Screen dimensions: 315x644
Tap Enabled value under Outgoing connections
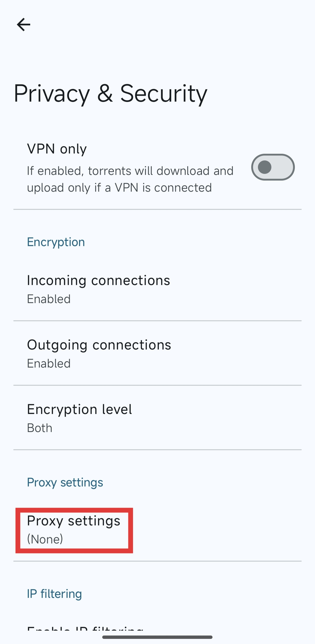(49, 364)
